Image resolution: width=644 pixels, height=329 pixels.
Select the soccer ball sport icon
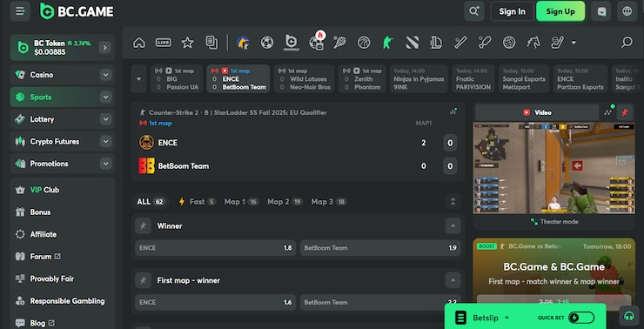(x=267, y=43)
